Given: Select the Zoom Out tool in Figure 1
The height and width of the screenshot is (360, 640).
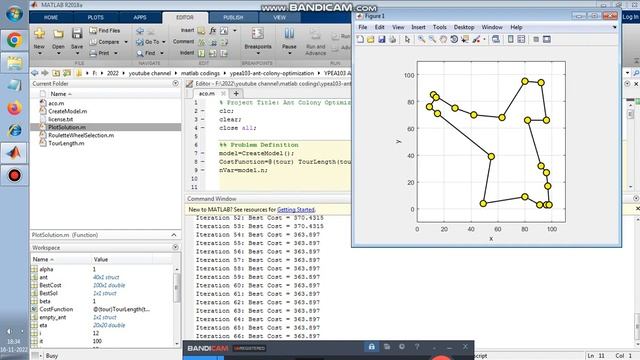Looking at the screenshot, I should coord(432,39).
